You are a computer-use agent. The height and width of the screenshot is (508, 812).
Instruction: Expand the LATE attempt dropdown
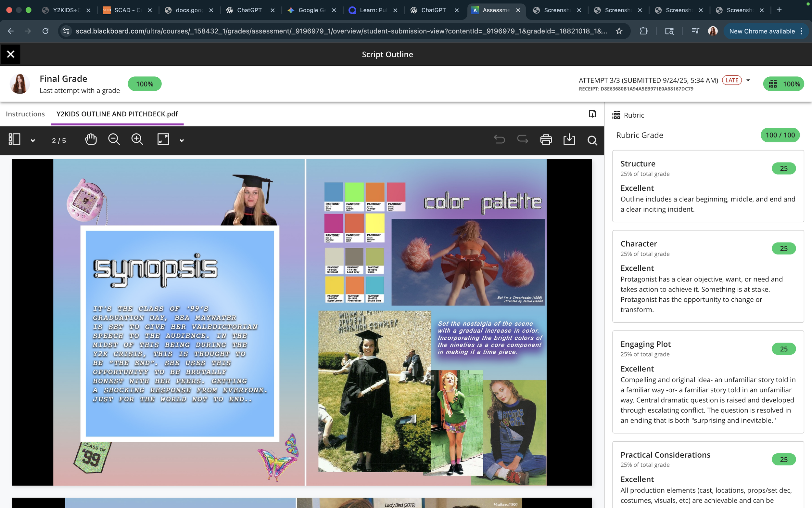point(748,80)
